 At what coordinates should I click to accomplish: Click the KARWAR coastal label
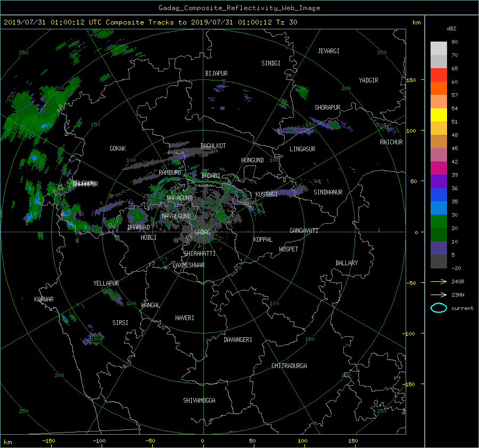pos(44,299)
